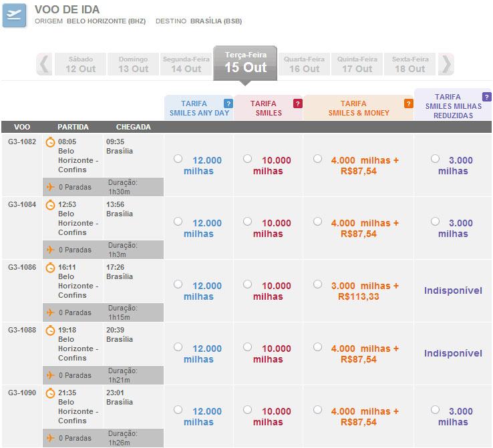493x448 pixels.
Task: Click the clock icon for flight G3-1082
Action: [x=50, y=142]
